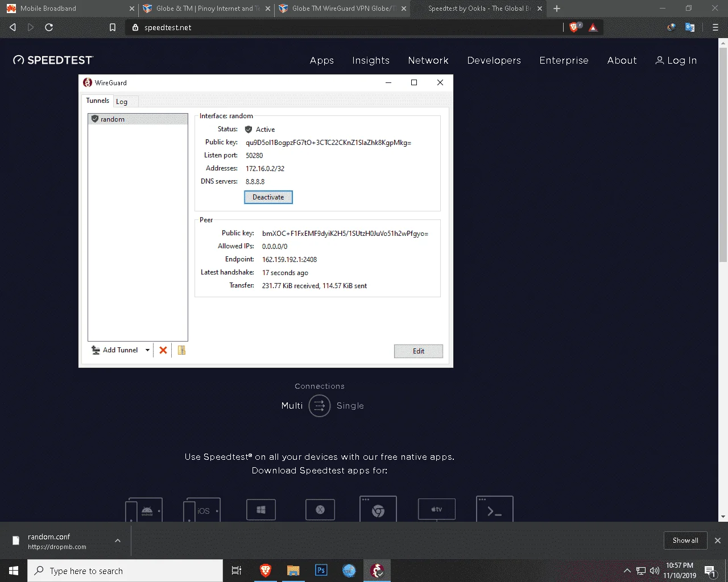Open the iOS Speedtest app download
Image resolution: width=728 pixels, height=582 pixels.
coord(202,509)
